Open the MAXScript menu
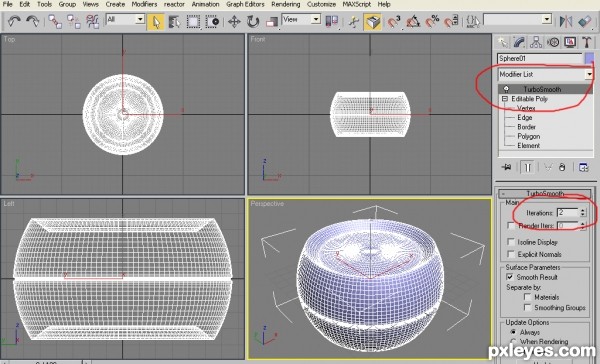 click(357, 4)
